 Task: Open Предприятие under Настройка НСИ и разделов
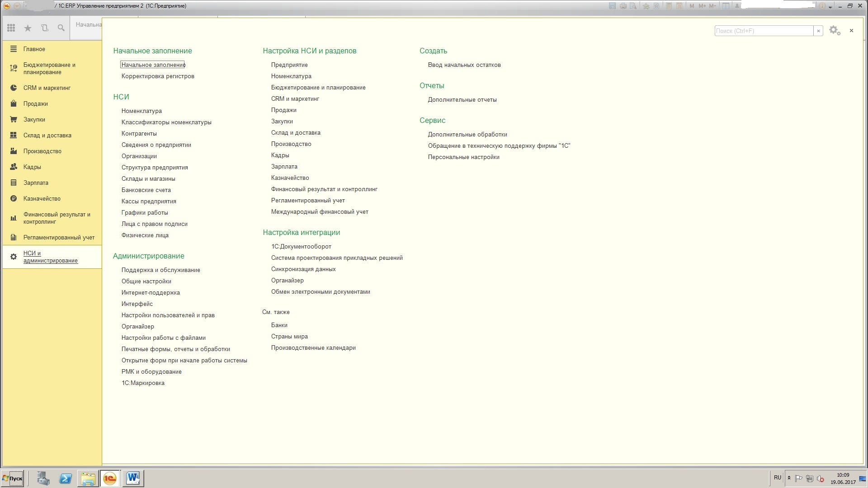[x=289, y=65]
